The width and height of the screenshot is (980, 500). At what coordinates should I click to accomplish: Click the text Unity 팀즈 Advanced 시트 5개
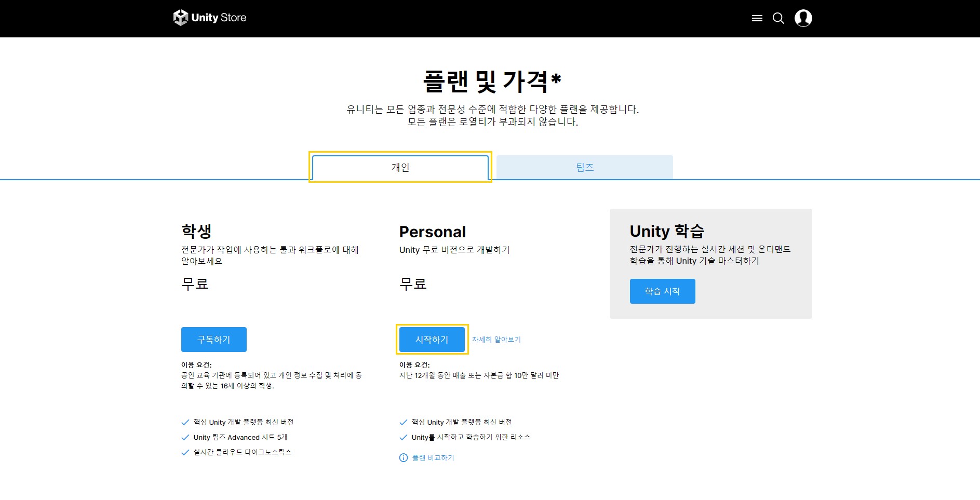tap(240, 437)
